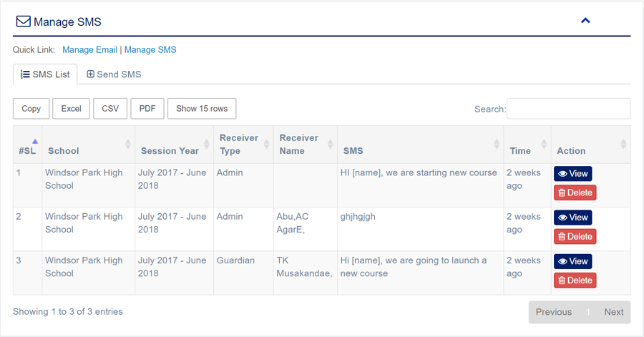Click into the Search input field
Viewport: 644px width, 337px height.
click(568, 109)
